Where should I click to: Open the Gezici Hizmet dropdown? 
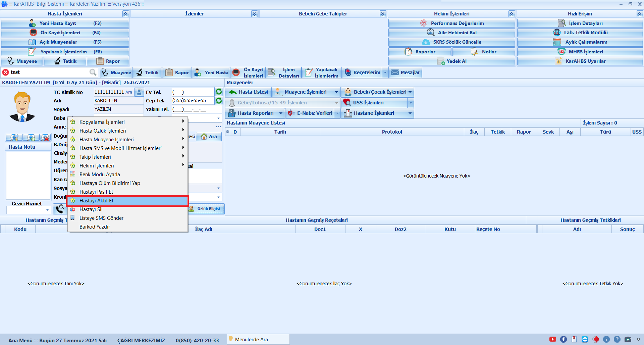point(47,210)
